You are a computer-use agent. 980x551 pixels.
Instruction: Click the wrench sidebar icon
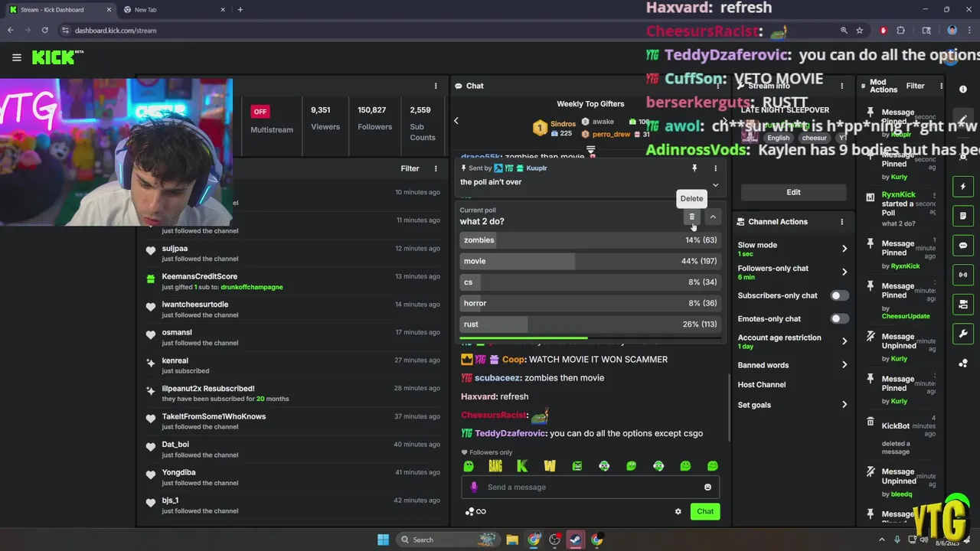point(963,334)
